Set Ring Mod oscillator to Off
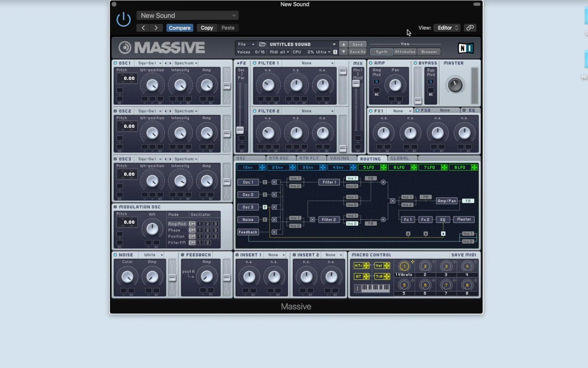The height and width of the screenshot is (368, 588). [192, 224]
